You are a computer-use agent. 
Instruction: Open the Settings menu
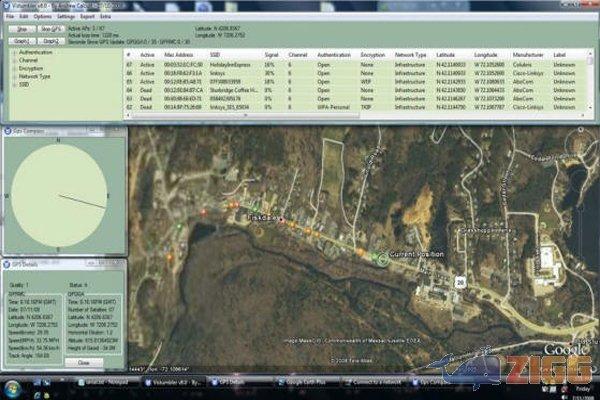[65, 17]
